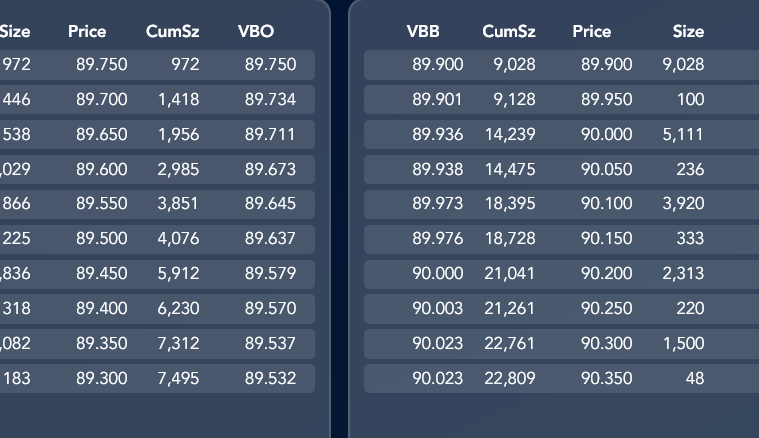The image size is (759, 438).
Task: Click the 22,761 cumulative size cell
Action: click(510, 343)
